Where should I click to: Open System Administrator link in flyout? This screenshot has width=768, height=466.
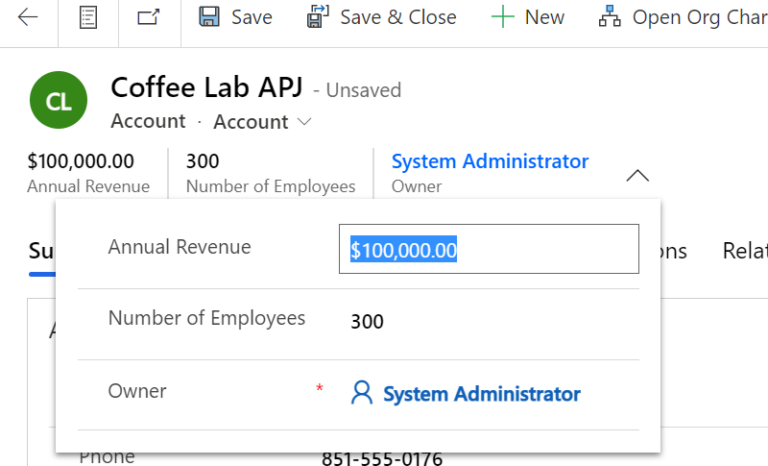tap(482, 394)
